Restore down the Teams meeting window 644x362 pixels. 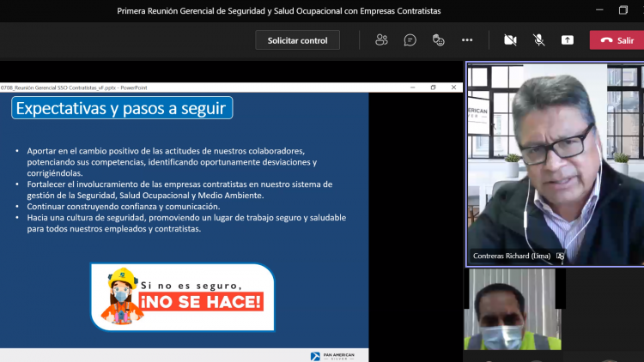click(x=623, y=11)
